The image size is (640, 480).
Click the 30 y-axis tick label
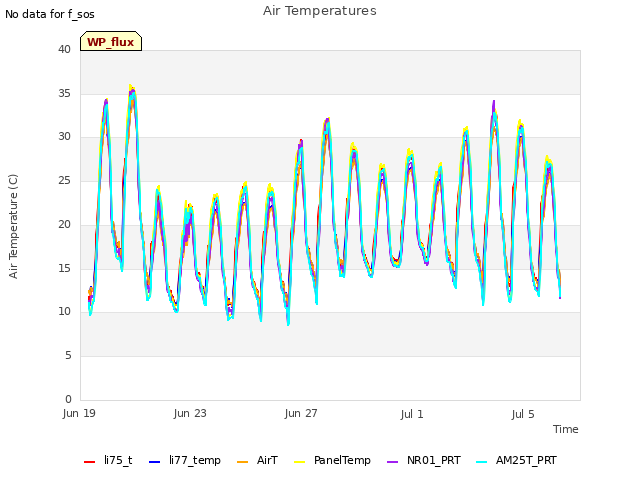pos(64,136)
